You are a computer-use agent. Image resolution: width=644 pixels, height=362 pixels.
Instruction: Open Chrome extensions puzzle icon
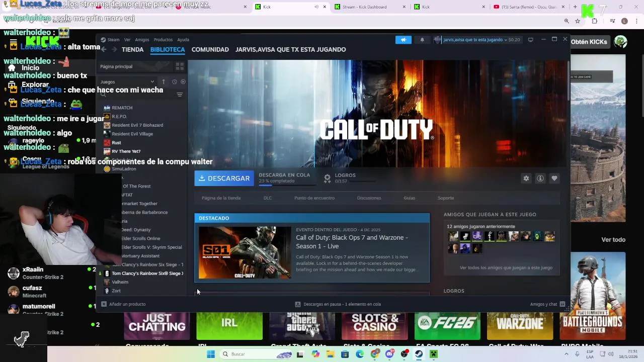click(595, 21)
